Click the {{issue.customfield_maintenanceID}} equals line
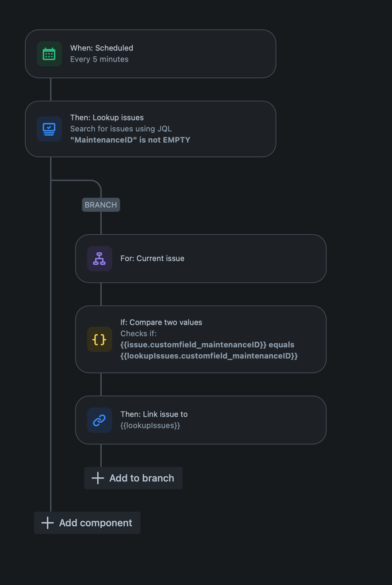 (x=207, y=344)
